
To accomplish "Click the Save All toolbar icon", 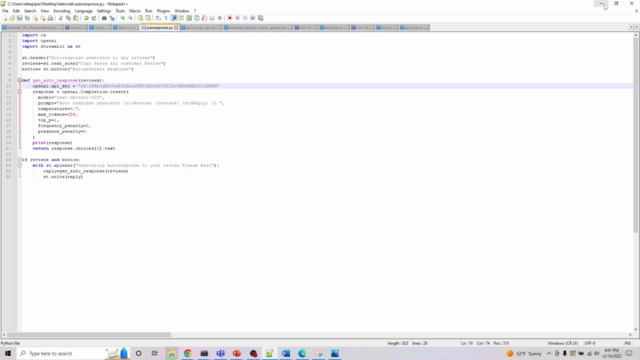I will click(x=27, y=18).
